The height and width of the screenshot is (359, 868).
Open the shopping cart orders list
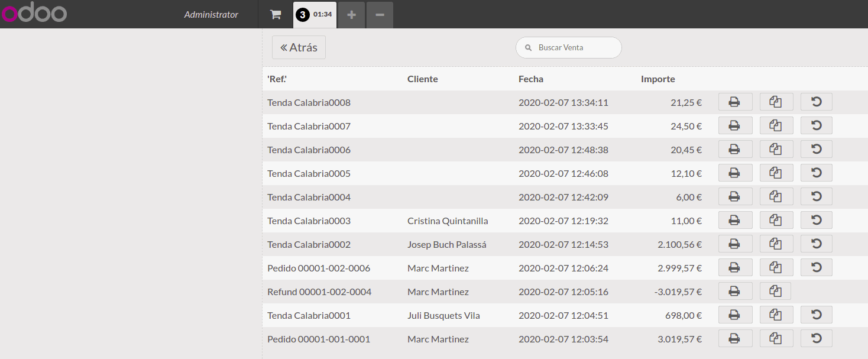[x=276, y=15]
